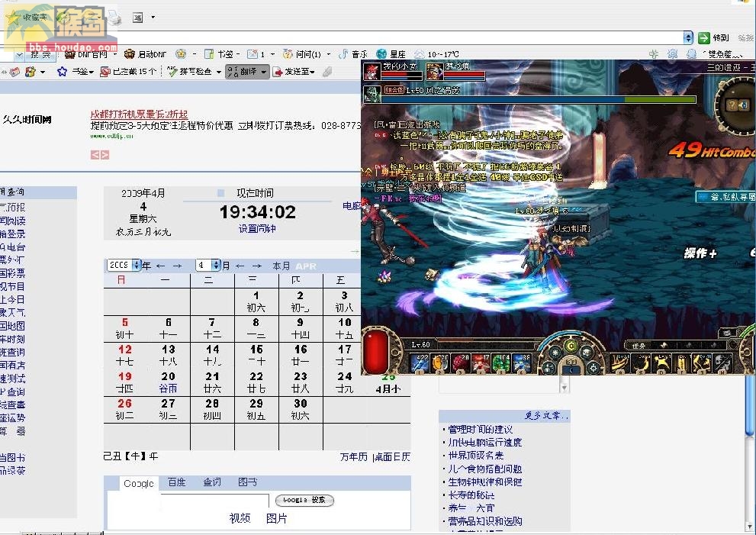The height and width of the screenshot is (535, 756).
Task: Click the green clover item slot in game
Action: 501,363
